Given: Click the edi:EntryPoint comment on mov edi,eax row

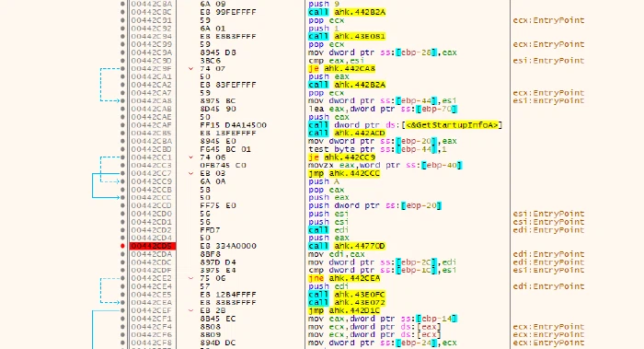Looking at the screenshot, I should pos(548,254).
